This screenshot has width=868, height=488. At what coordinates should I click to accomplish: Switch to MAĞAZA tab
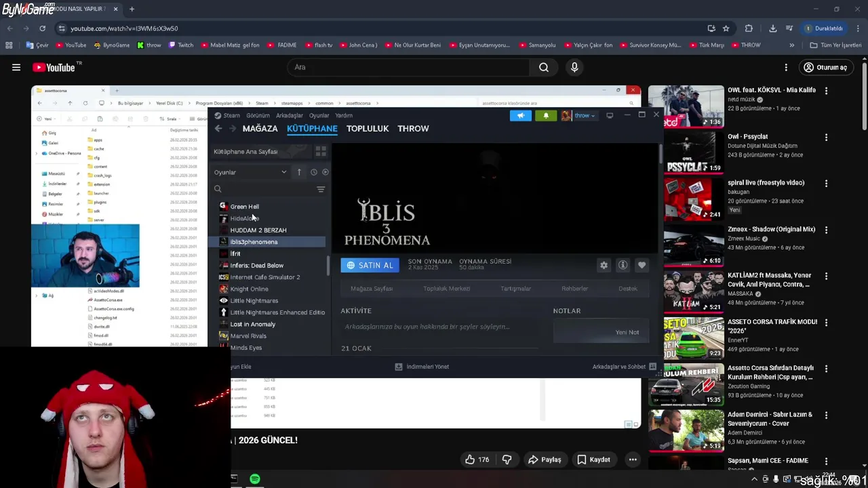(260, 128)
